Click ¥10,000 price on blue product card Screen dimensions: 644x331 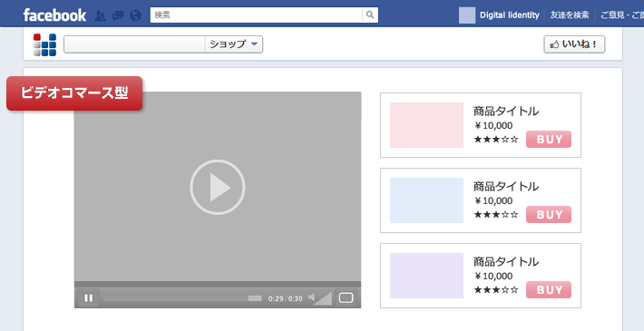(493, 200)
